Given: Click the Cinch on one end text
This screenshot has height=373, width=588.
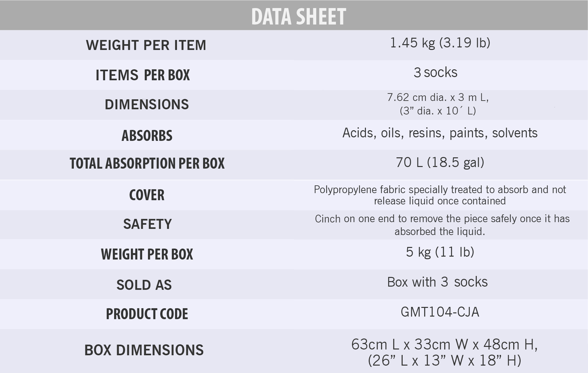Looking at the screenshot, I should pyautogui.click(x=442, y=225).
